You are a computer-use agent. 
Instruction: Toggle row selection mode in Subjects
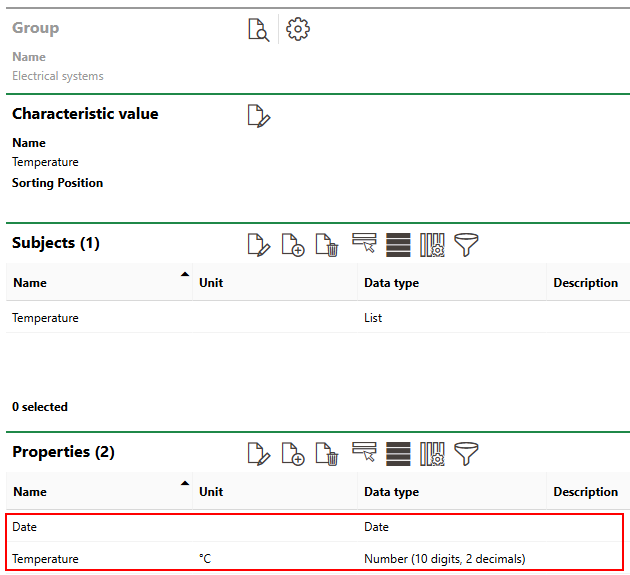point(364,245)
